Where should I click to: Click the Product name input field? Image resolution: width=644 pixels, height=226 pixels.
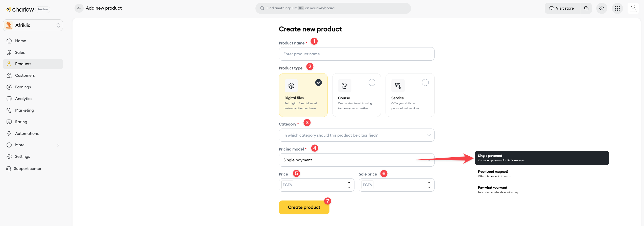tap(356, 54)
